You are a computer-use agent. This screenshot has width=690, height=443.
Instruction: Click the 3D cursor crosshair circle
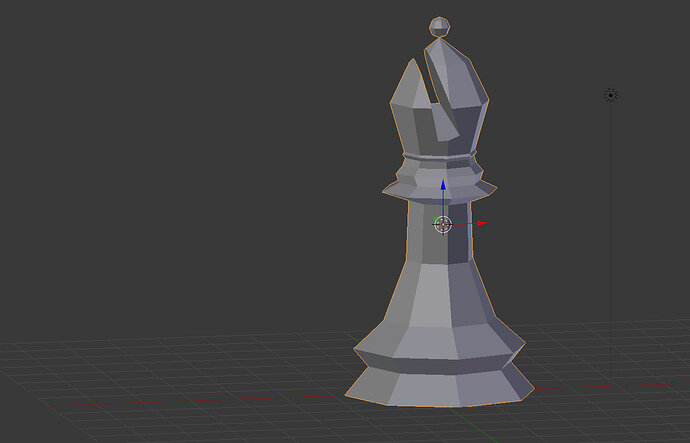pyautogui.click(x=443, y=225)
